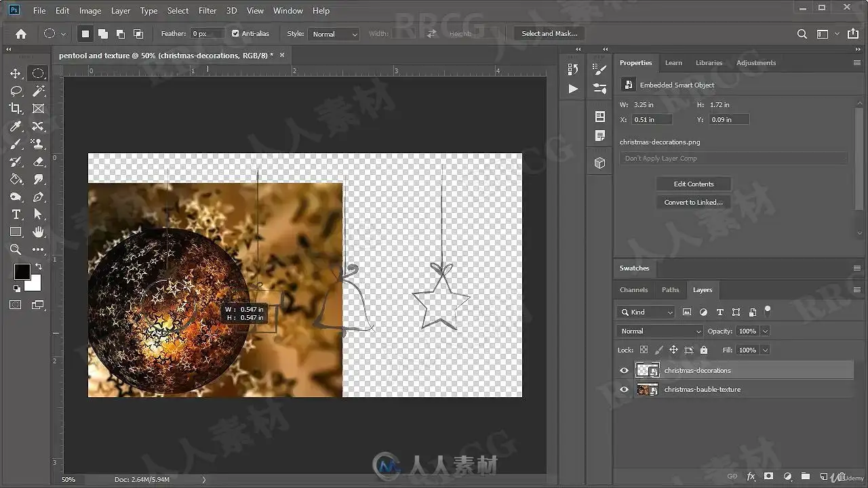Switch to the Channels tab

[633, 289]
